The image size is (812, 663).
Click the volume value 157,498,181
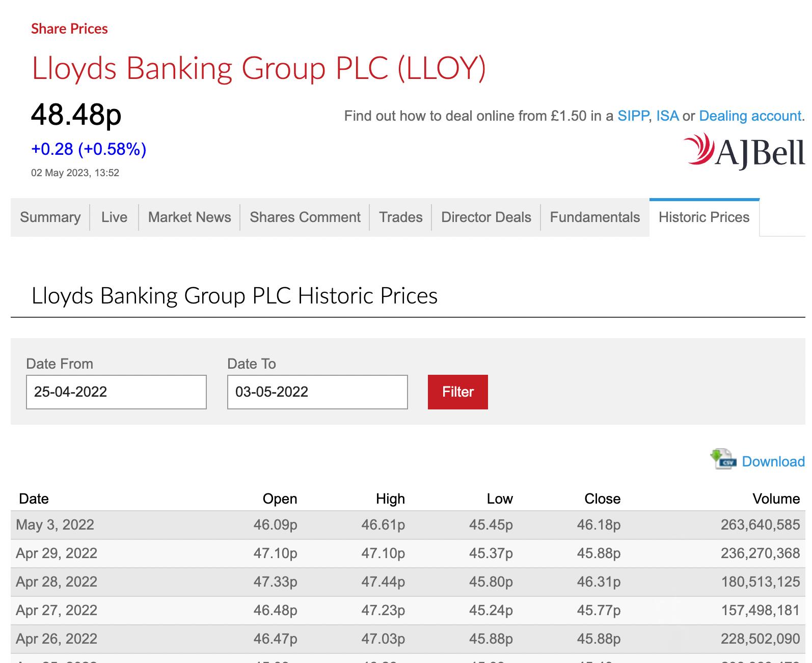tap(761, 611)
